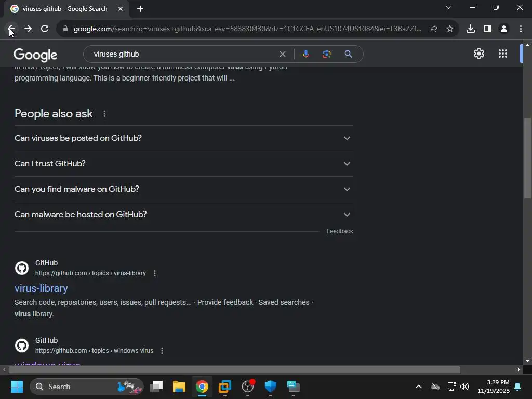Open more options for windows-virus result
The image size is (532, 399).
[162, 351]
